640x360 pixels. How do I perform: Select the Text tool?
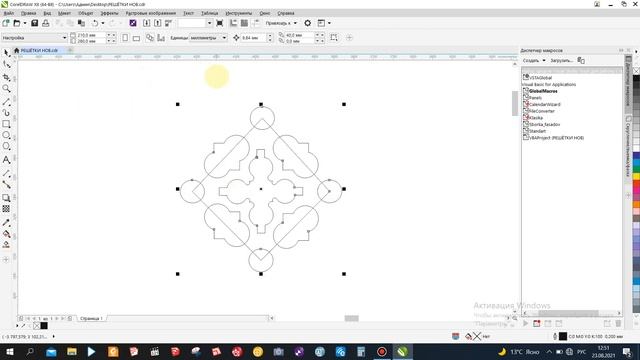point(7,160)
